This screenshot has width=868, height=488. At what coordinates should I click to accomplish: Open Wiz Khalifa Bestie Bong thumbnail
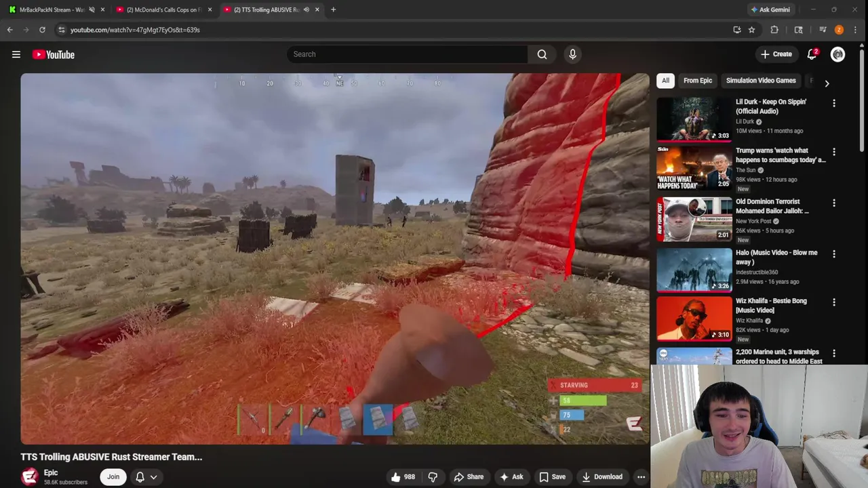click(694, 319)
